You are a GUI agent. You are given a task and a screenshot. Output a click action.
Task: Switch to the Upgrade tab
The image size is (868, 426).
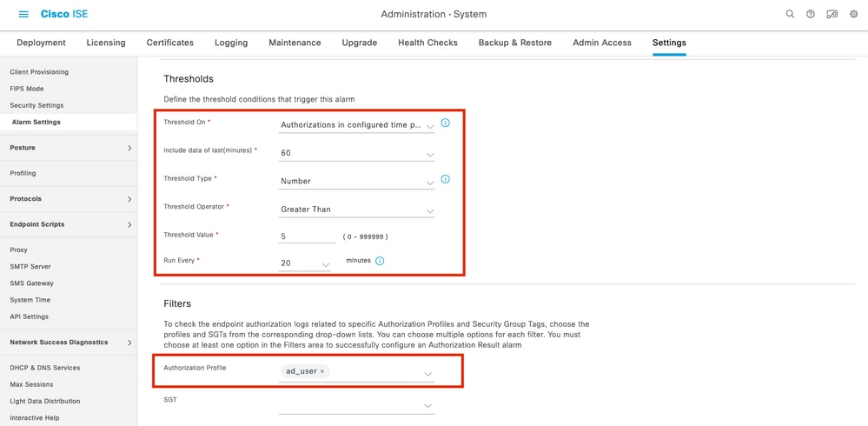coord(360,43)
